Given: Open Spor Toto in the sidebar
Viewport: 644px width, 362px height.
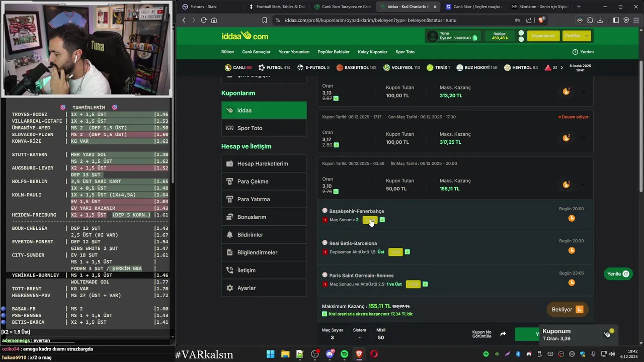Looking at the screenshot, I should tap(264, 128).
